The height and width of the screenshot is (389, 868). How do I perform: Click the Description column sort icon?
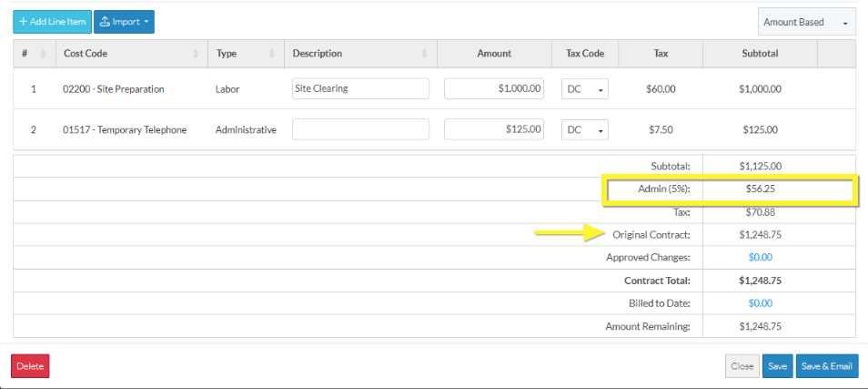(424, 54)
